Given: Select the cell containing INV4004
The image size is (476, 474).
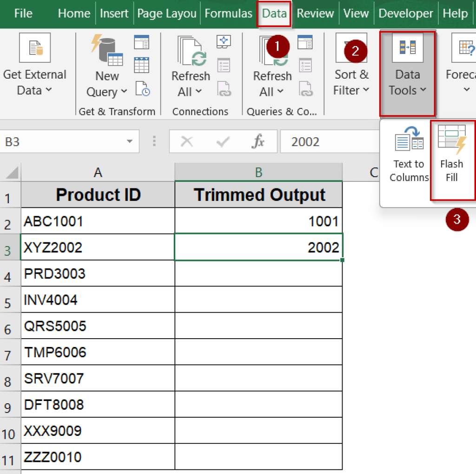Looking at the screenshot, I should click(x=50, y=300).
